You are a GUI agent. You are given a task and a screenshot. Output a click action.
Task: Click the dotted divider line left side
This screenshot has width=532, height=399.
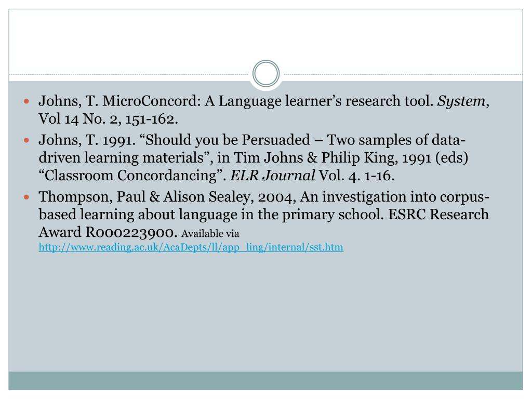pyautogui.click(x=129, y=74)
